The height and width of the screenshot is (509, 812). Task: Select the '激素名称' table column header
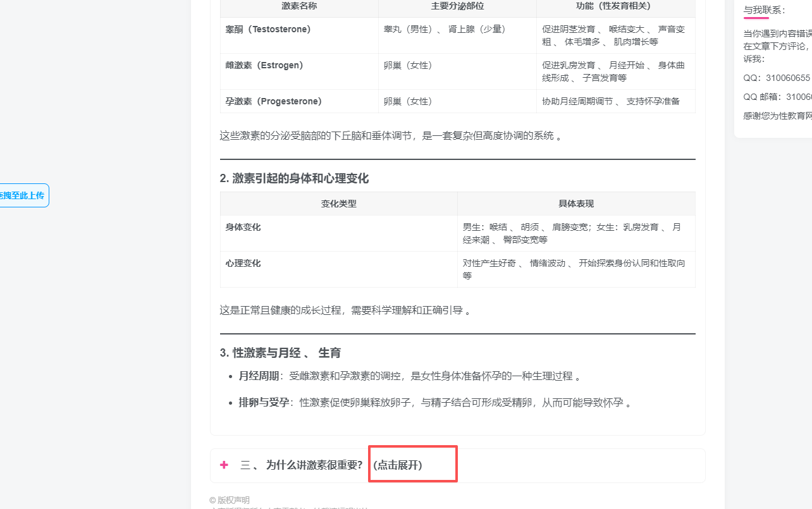pyautogui.click(x=299, y=6)
